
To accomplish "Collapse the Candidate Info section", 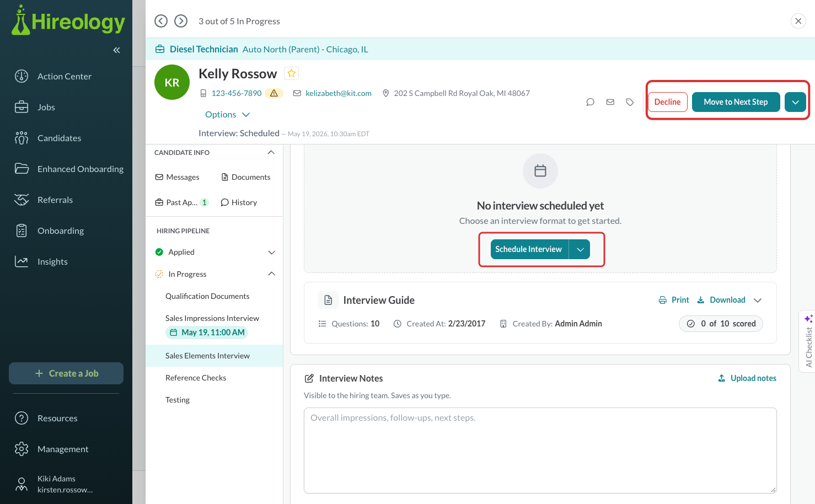I will click(271, 153).
